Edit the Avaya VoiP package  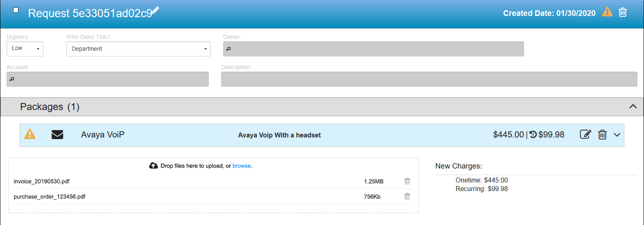coord(585,135)
